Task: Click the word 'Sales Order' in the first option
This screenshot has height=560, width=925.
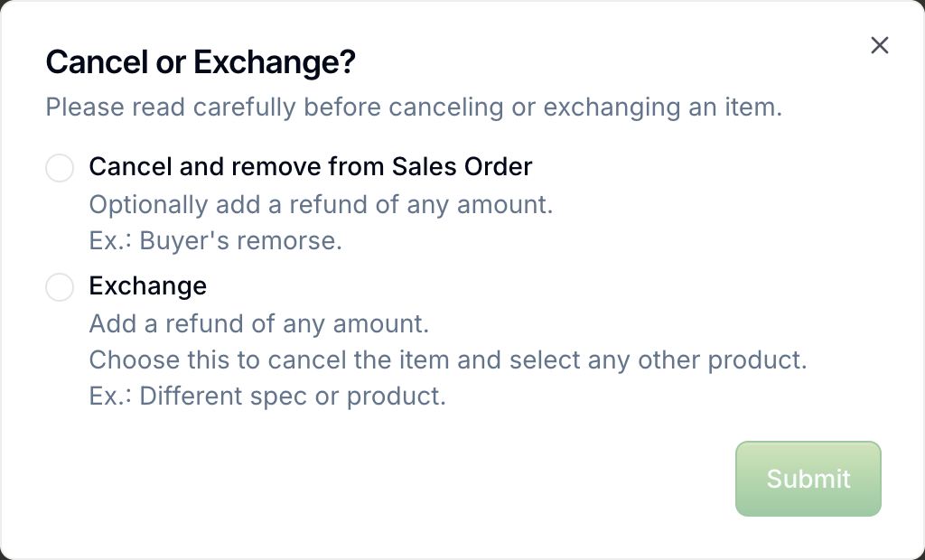Action: (x=462, y=167)
